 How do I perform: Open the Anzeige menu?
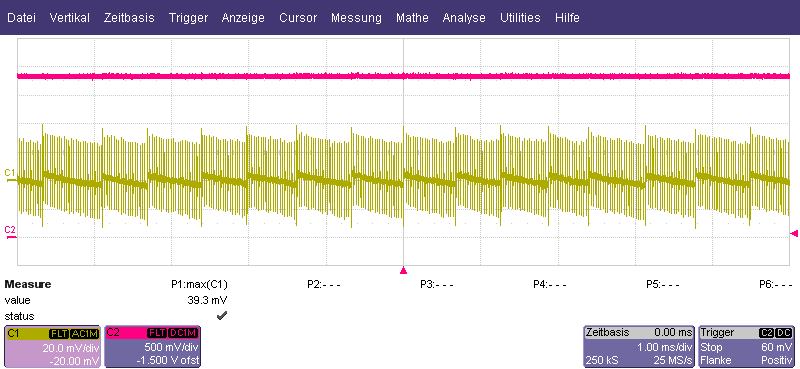[243, 18]
